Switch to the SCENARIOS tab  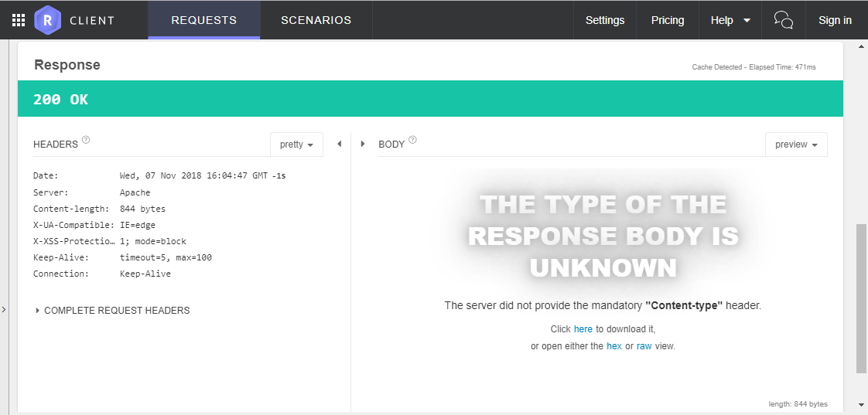click(316, 20)
